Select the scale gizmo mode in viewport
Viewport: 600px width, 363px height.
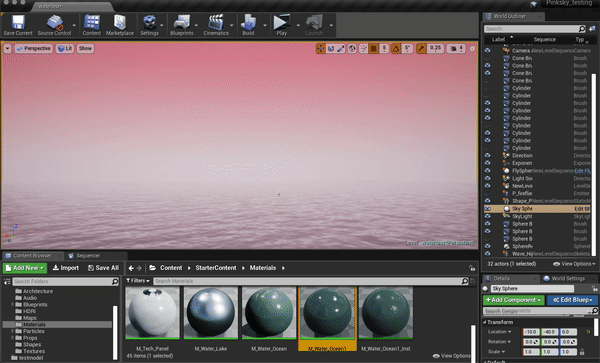[341, 49]
